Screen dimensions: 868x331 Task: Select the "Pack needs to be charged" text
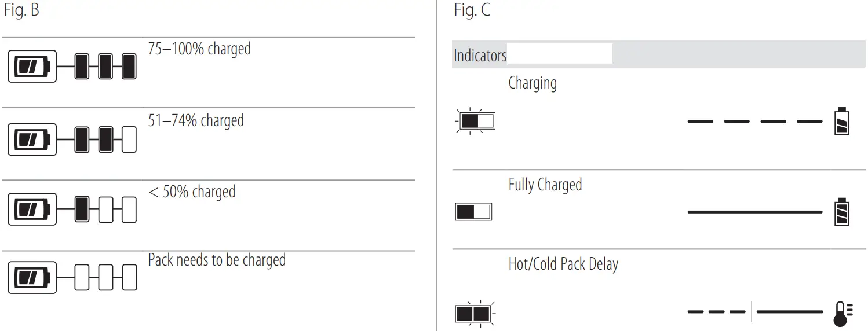(x=217, y=260)
